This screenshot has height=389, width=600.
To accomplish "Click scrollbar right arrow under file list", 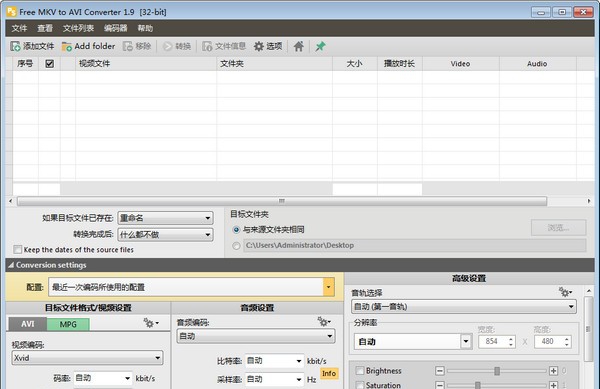I will tap(589, 201).
